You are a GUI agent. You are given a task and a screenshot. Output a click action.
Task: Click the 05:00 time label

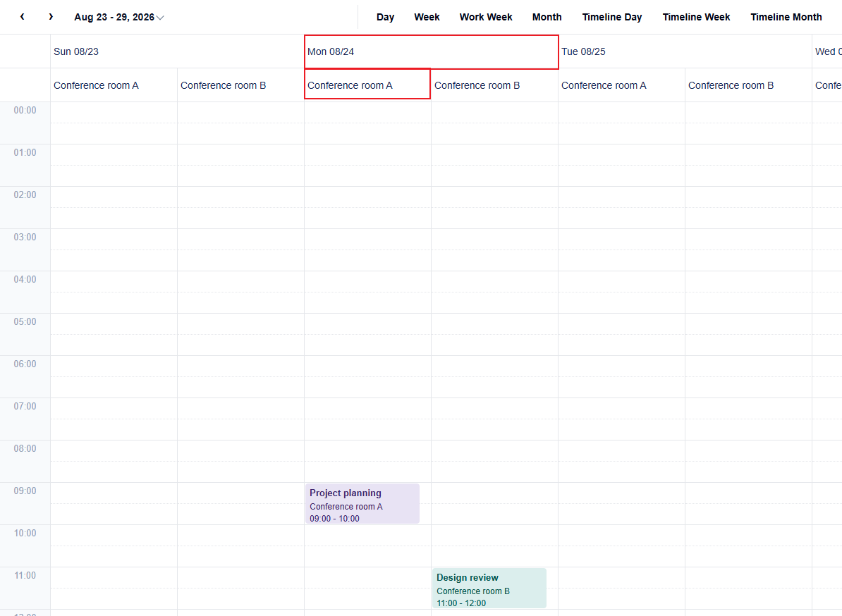point(25,322)
